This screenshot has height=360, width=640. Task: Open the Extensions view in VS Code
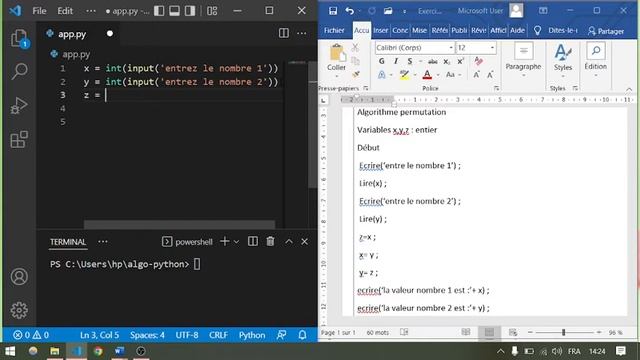pos(19,140)
